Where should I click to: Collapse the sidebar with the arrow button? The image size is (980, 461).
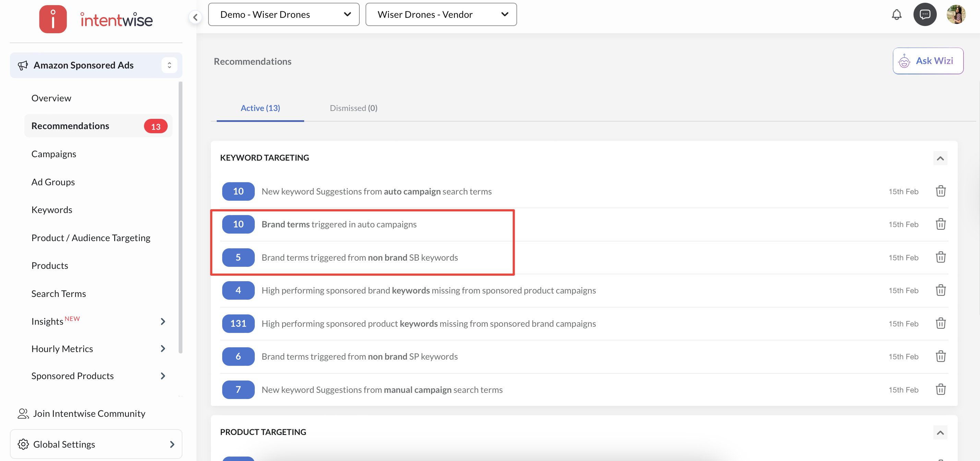[195, 17]
